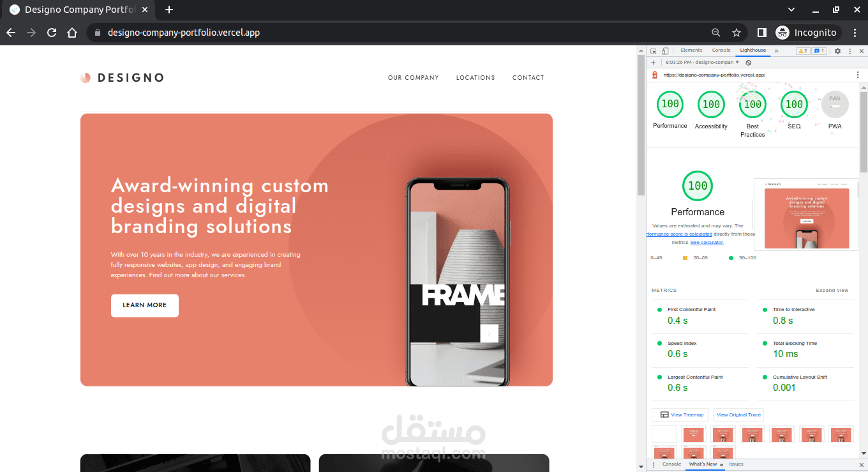Image resolution: width=868 pixels, height=472 pixels.
Task: Click the View Original Trace button
Action: 739,415
